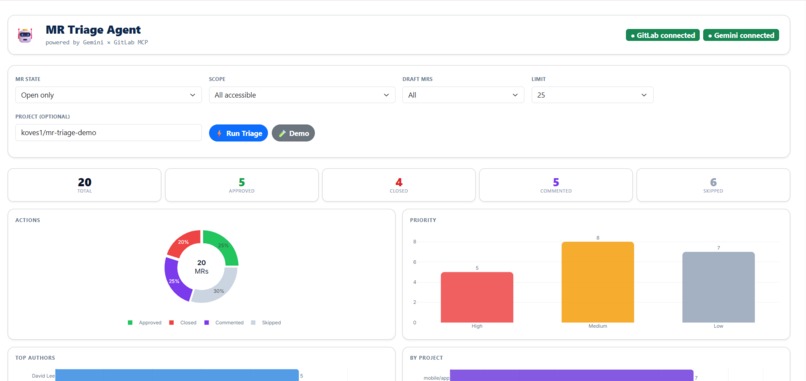Open the Limit dropdown set to 25
The width and height of the screenshot is (806, 381).
pos(592,95)
